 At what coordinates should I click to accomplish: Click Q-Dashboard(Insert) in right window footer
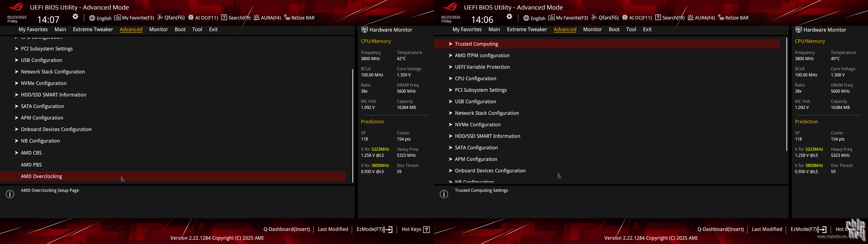click(720, 229)
